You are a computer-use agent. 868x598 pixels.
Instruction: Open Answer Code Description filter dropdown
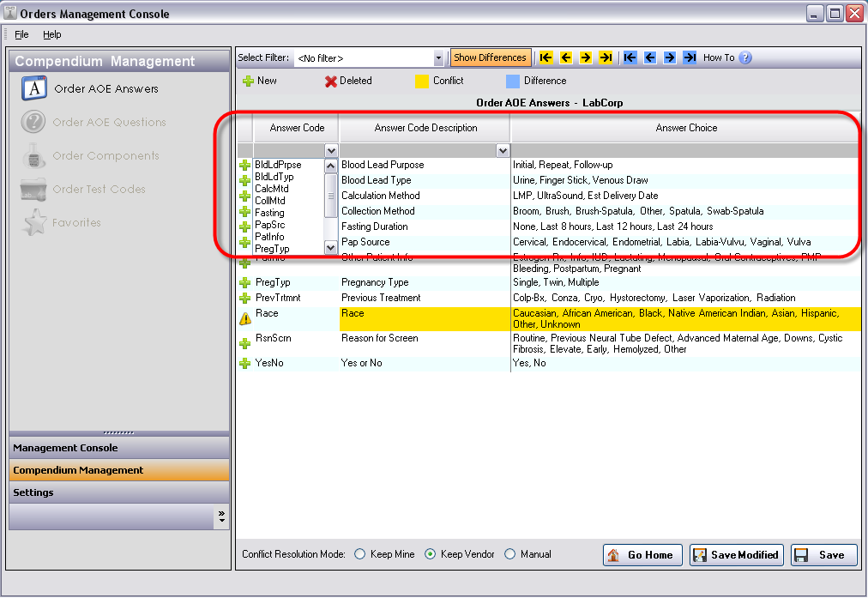503,151
